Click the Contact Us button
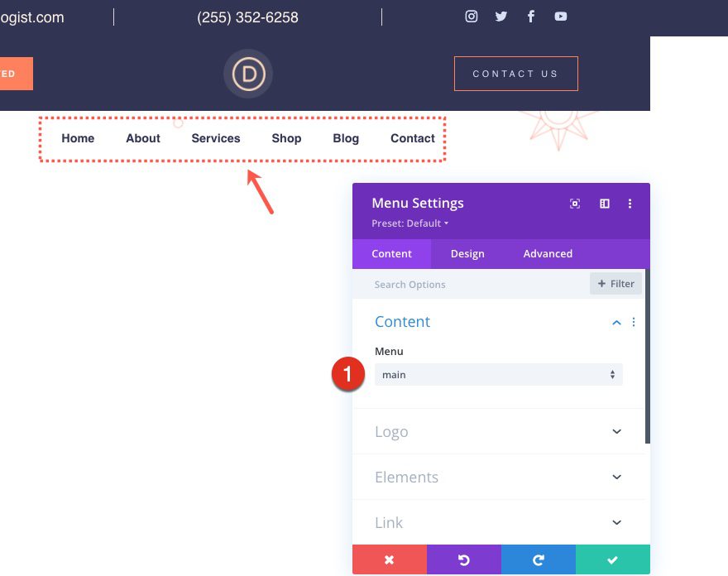The height and width of the screenshot is (576, 728). click(x=515, y=74)
